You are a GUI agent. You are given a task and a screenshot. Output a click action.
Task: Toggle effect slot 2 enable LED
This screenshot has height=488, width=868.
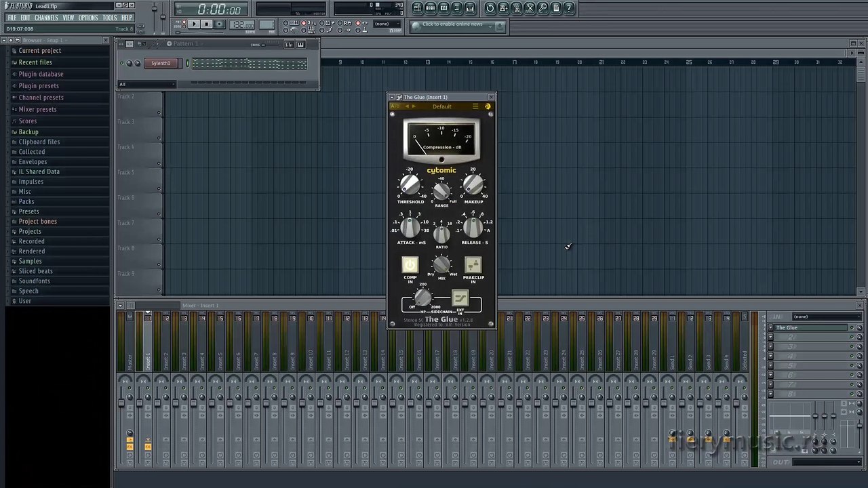click(x=851, y=337)
